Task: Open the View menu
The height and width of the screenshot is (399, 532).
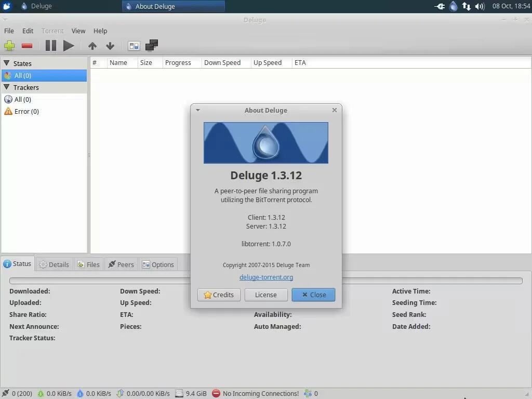Action: (78, 31)
